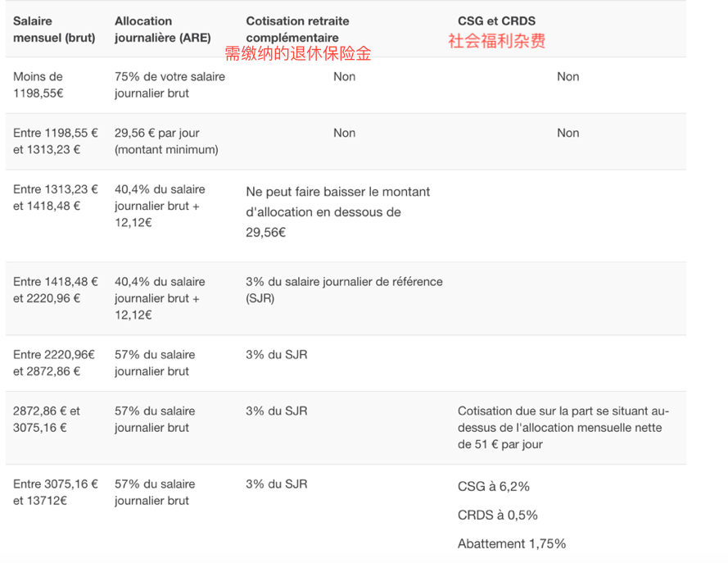Click the "Allocation journalière (ARE)" column header

(162, 30)
